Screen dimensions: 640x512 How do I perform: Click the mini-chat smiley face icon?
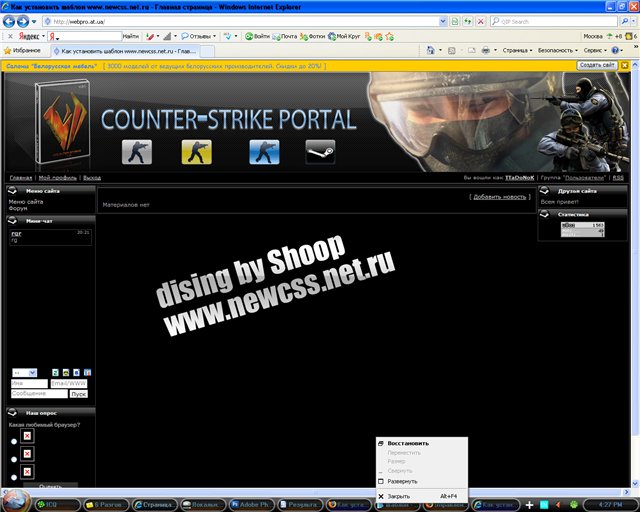[66, 372]
